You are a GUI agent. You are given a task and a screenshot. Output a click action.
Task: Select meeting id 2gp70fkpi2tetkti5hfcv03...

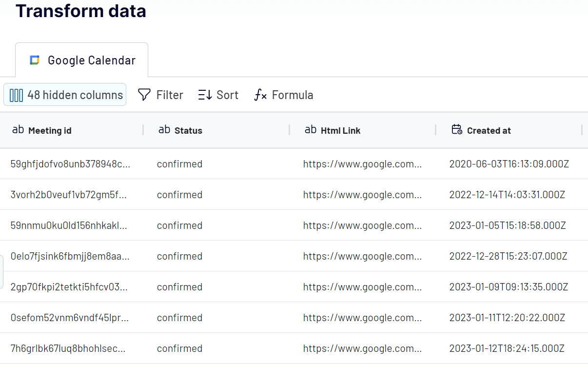(x=69, y=287)
